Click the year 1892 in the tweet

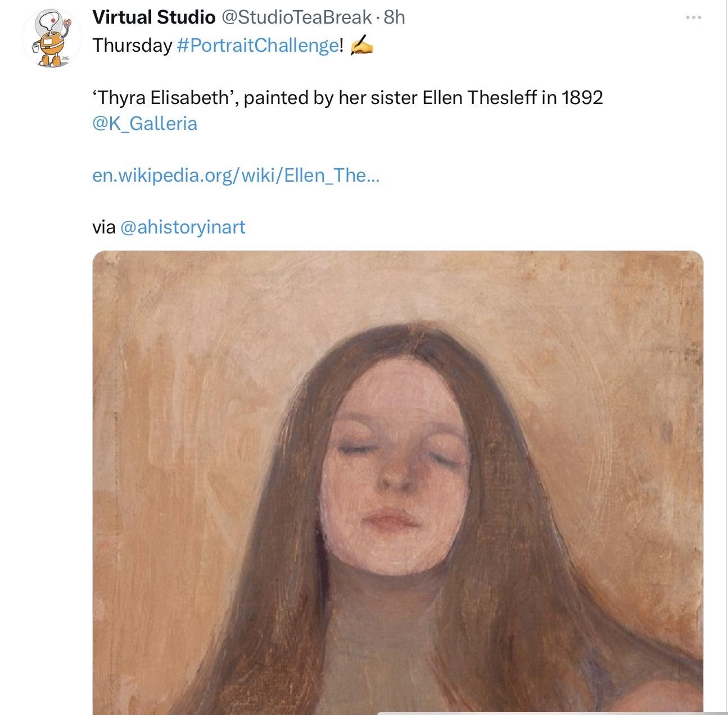pos(582,98)
